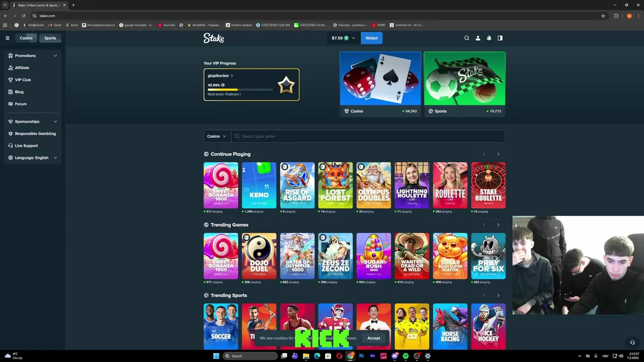Open Windows Start menu
644x362 pixels.
coord(216,356)
